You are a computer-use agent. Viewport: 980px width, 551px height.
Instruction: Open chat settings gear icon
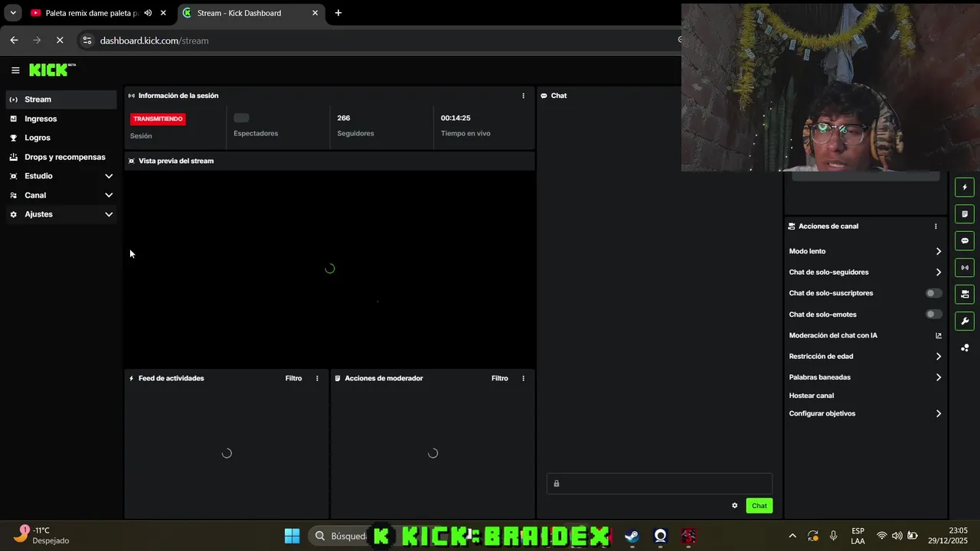pyautogui.click(x=734, y=506)
